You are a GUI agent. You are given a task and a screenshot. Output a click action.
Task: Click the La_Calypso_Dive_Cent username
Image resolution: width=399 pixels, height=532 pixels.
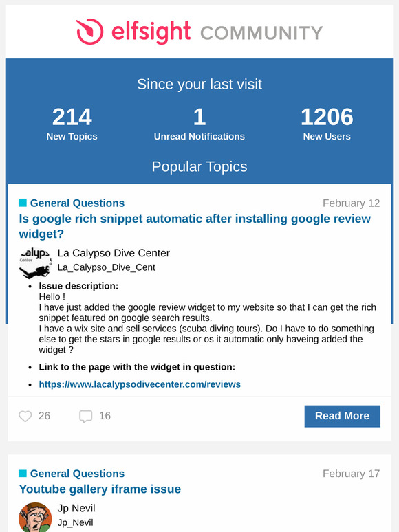coord(107,267)
